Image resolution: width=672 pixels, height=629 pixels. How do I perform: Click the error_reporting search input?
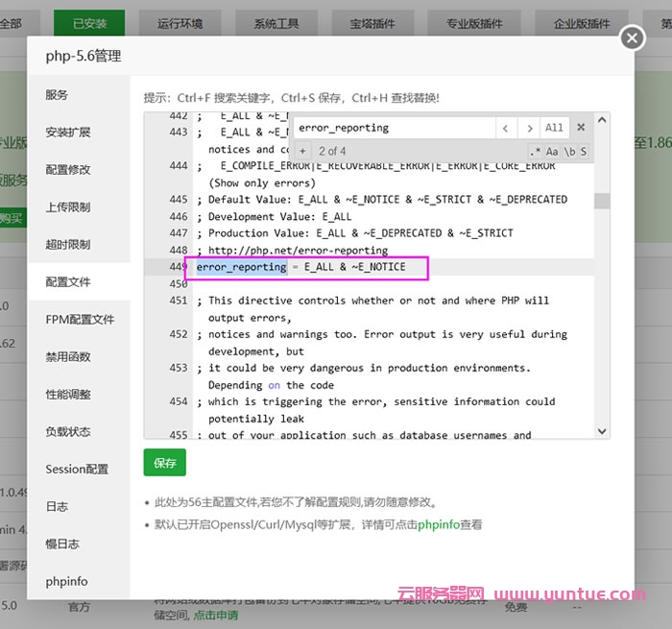coord(394,128)
